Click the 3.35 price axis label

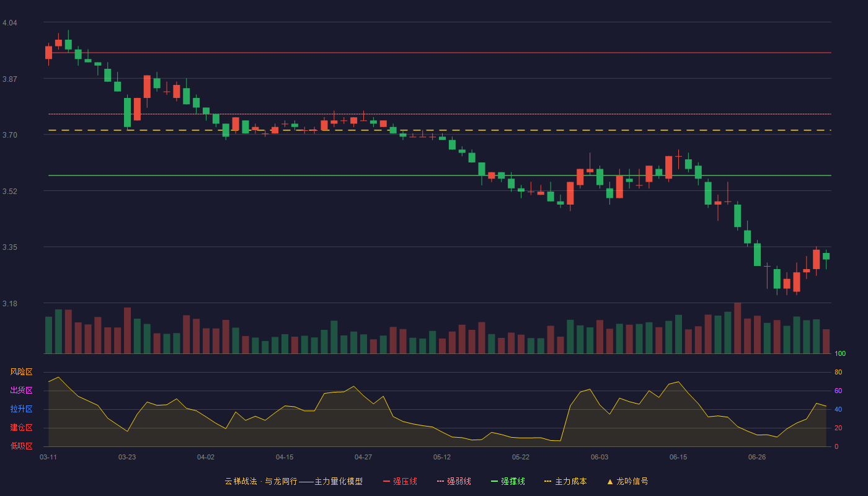point(10,247)
